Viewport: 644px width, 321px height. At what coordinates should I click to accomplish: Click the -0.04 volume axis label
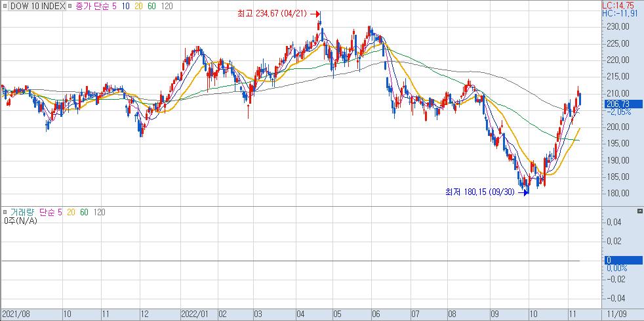(x=615, y=298)
